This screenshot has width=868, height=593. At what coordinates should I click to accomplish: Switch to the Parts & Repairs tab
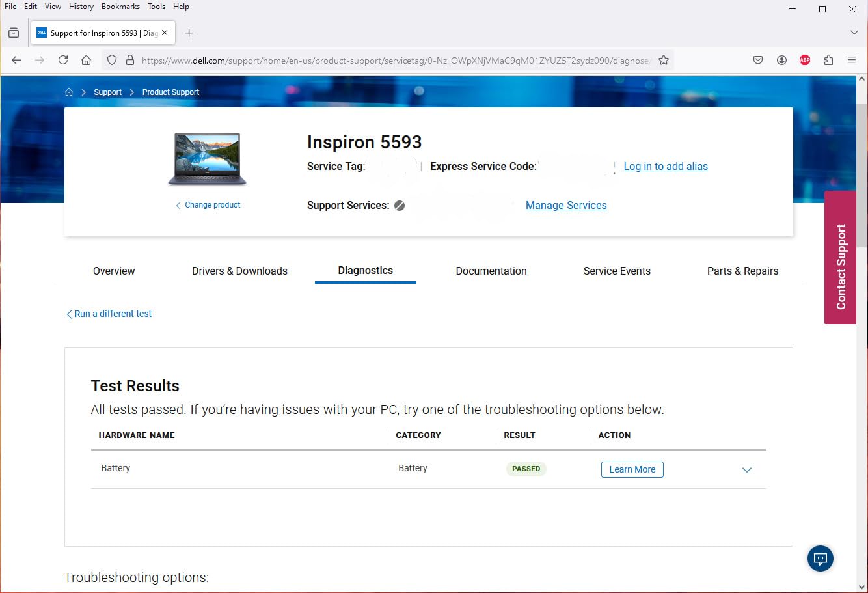pos(742,271)
